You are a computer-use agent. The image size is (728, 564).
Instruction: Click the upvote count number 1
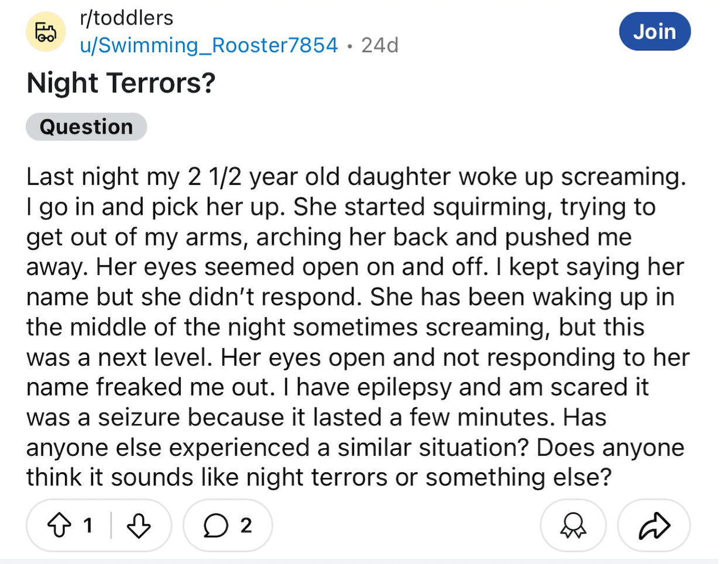(88, 525)
